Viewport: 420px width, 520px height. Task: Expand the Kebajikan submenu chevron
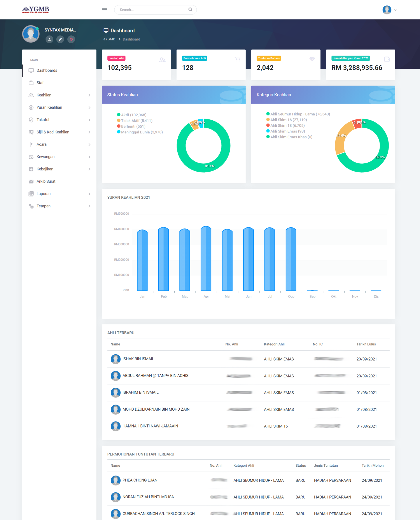[x=89, y=169]
